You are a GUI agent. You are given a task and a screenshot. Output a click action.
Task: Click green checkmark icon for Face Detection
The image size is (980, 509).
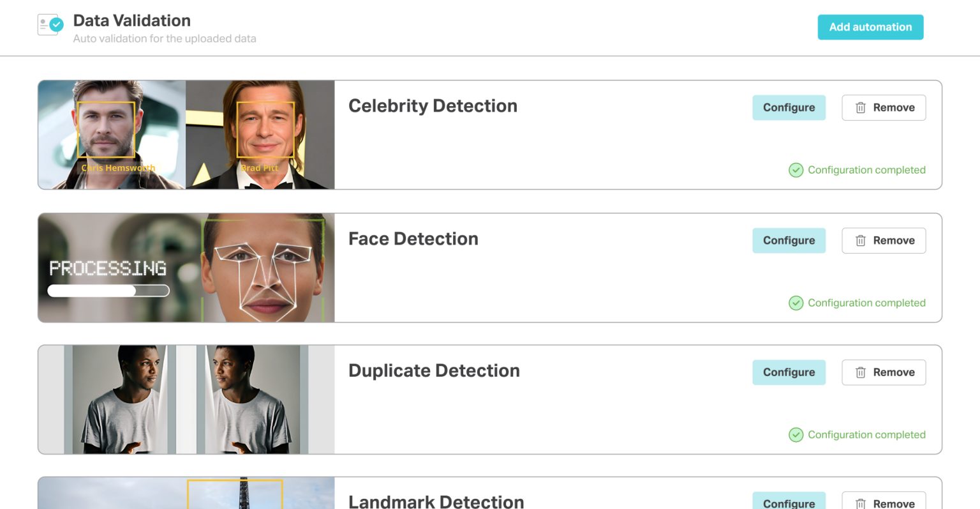pyautogui.click(x=796, y=303)
